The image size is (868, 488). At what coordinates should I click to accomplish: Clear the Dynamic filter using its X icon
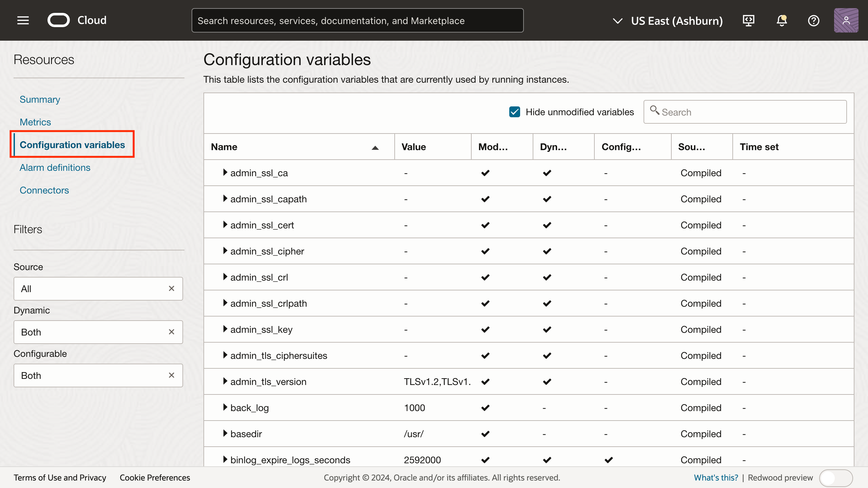coord(171,332)
